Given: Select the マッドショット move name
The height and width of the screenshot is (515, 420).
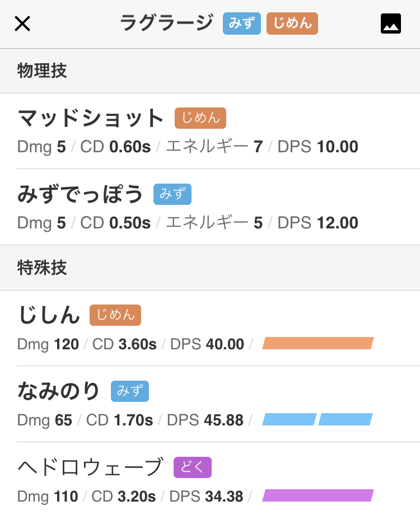Looking at the screenshot, I should [91, 118].
